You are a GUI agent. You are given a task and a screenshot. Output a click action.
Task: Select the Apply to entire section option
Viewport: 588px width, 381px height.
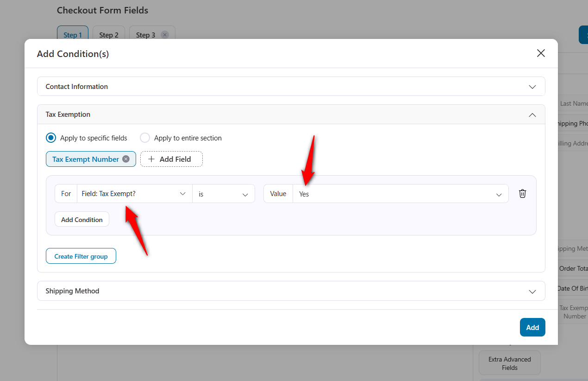click(145, 138)
